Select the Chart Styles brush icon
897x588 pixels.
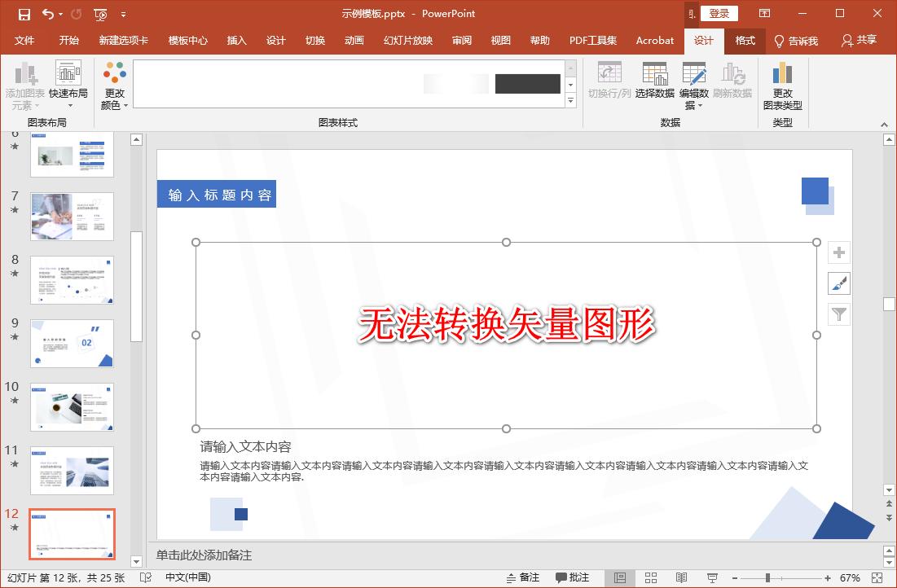tap(839, 283)
